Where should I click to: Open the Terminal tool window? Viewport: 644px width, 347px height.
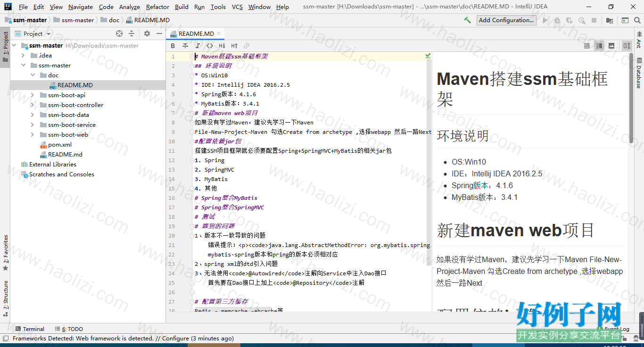point(30,329)
